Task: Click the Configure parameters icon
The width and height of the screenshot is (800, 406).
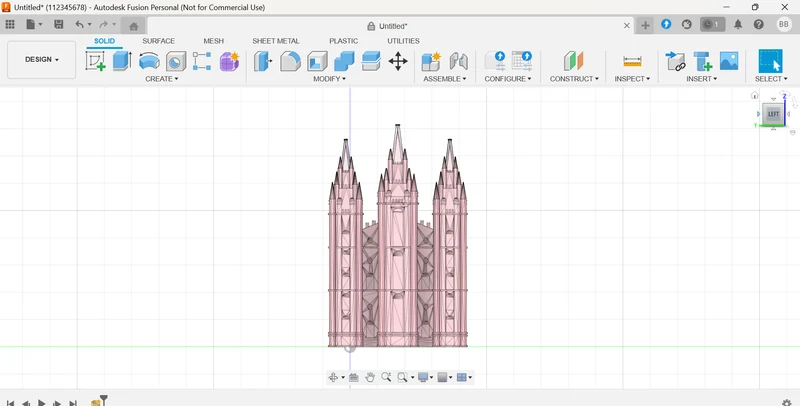Action: [495, 61]
